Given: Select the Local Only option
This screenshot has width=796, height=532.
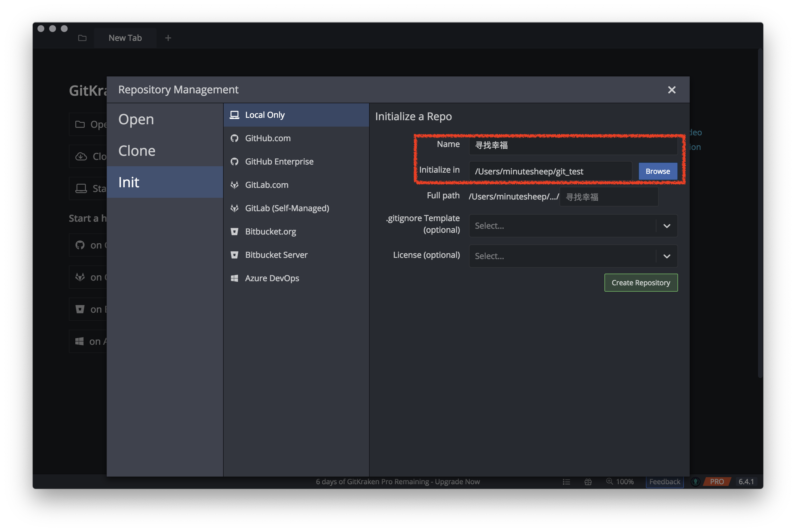Looking at the screenshot, I should (265, 115).
